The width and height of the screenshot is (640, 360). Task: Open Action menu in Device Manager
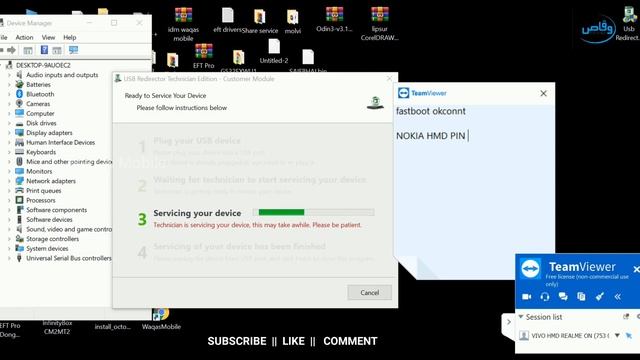24,37
